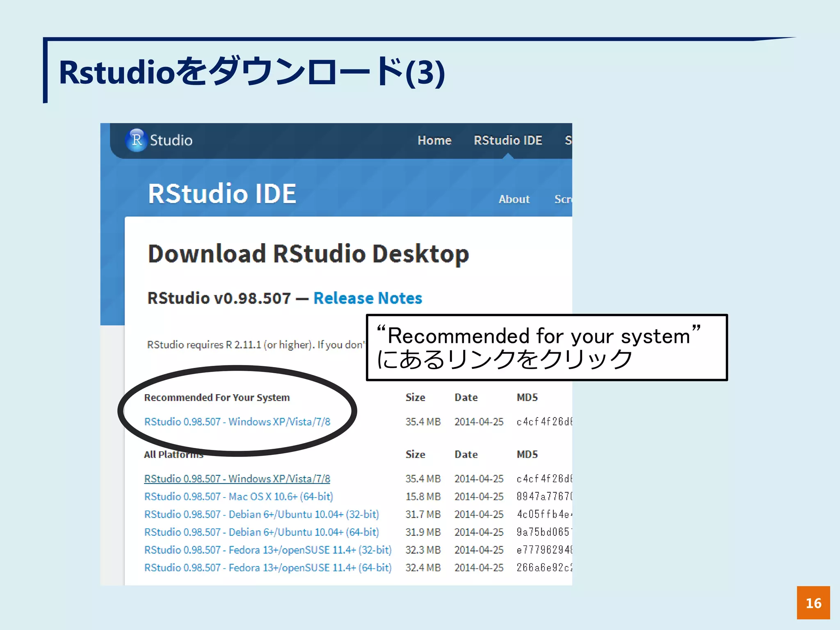Click the 'Download RStudio Desktop' heading
This screenshot has height=630, width=840.
pos(308,254)
